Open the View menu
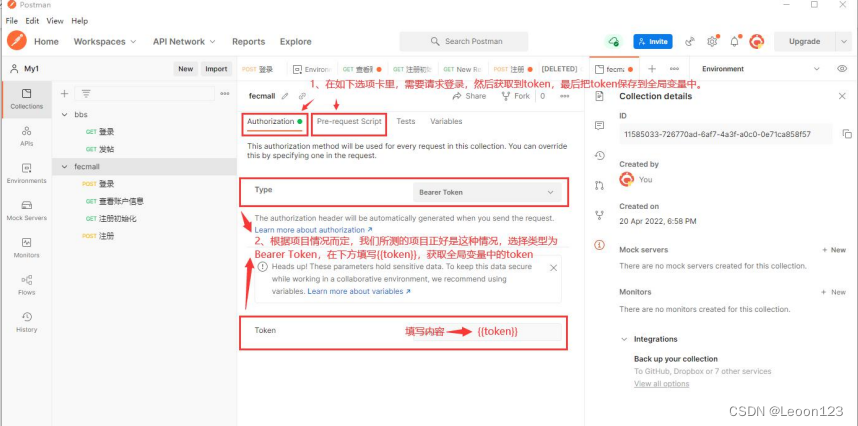Screen dimensions: 858x426 pos(55,21)
